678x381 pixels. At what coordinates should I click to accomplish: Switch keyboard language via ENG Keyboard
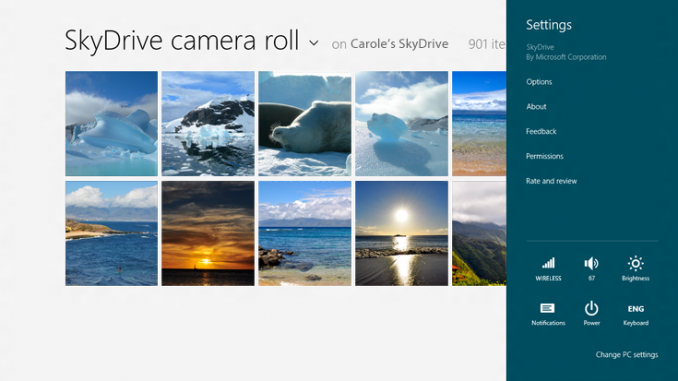tap(636, 315)
